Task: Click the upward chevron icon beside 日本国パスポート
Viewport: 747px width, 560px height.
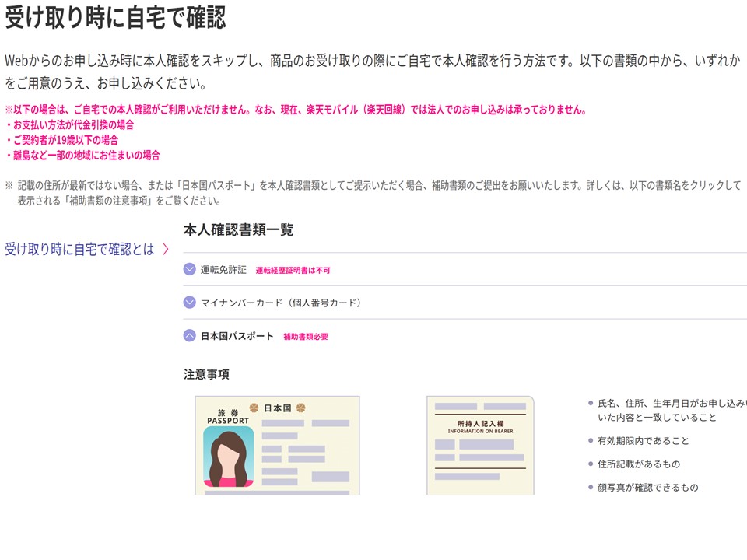Action: pyautogui.click(x=188, y=336)
